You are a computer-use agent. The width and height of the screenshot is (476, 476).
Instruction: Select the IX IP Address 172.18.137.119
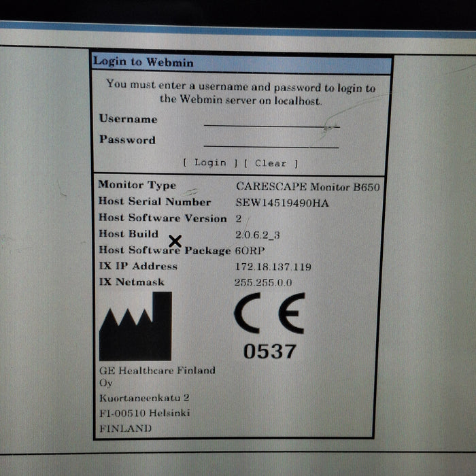point(273,267)
